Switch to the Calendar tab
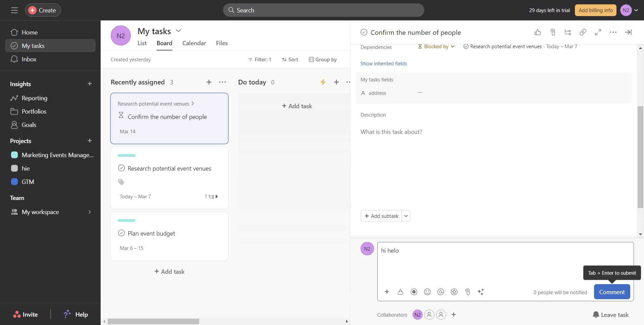 (x=194, y=43)
